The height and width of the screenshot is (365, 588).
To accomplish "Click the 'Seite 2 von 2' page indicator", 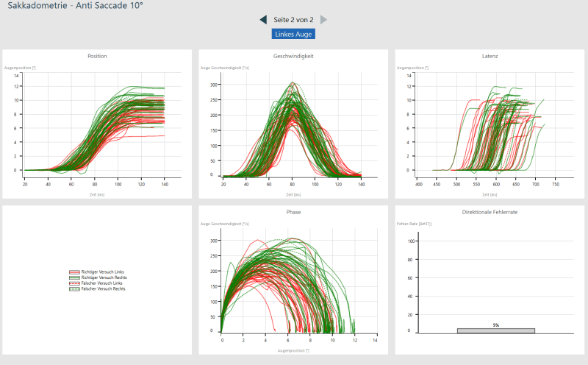I will 293,19.
